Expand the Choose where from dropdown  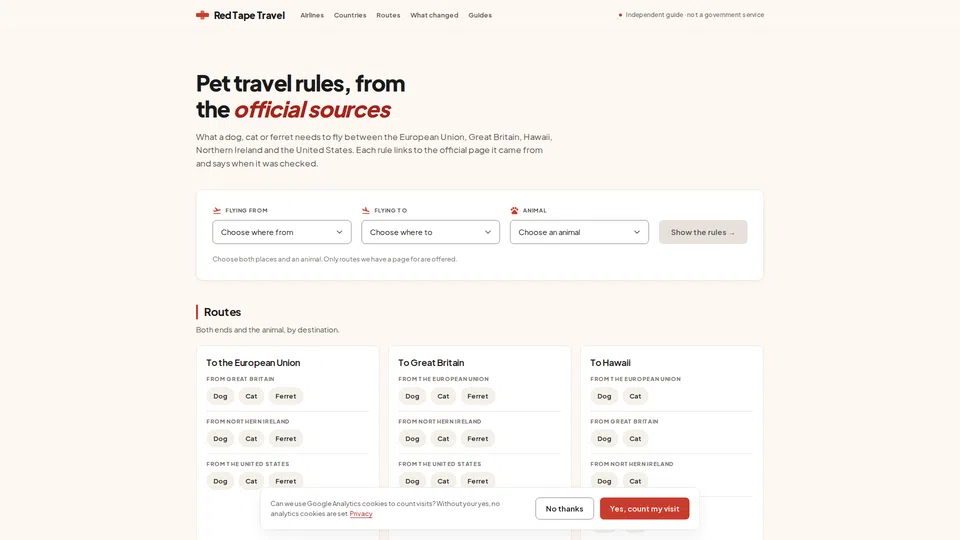tap(282, 232)
